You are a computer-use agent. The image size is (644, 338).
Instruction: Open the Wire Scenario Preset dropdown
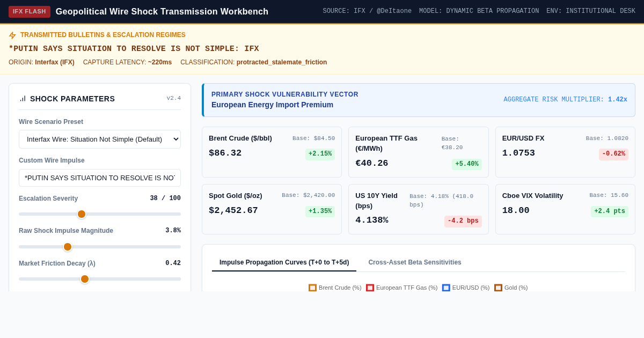(x=100, y=139)
